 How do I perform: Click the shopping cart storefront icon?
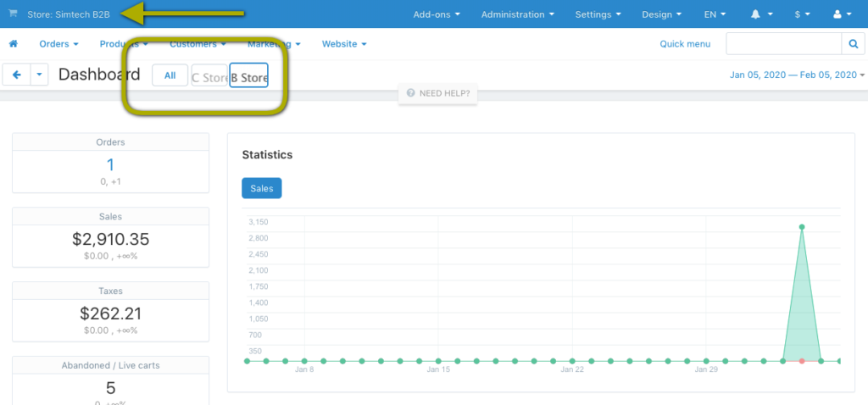point(14,14)
